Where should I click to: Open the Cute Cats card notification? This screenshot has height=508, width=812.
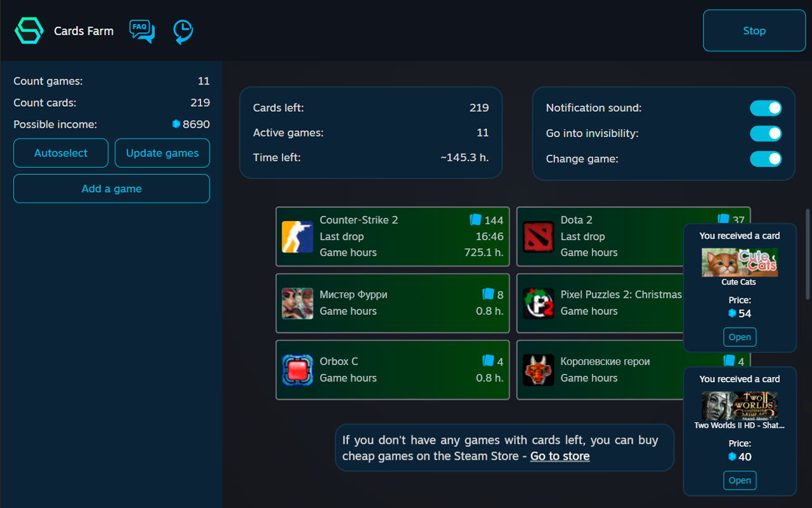[740, 337]
